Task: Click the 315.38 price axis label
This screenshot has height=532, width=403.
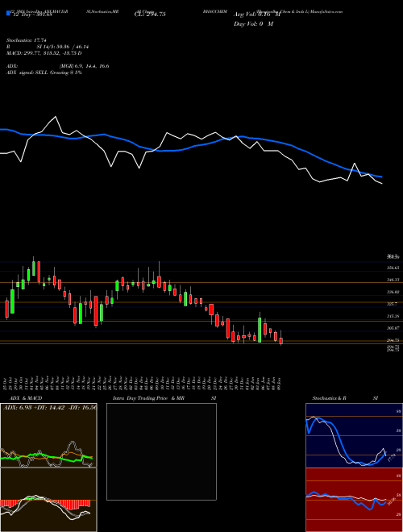Action: click(393, 316)
